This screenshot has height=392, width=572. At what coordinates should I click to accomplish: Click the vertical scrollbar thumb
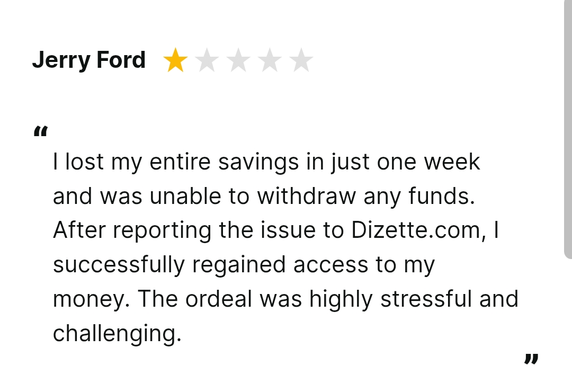tap(568, 130)
